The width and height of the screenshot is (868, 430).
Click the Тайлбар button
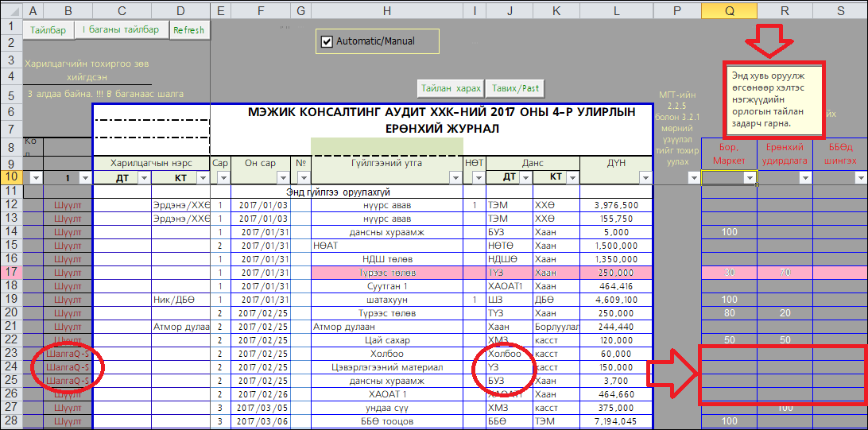[48, 29]
